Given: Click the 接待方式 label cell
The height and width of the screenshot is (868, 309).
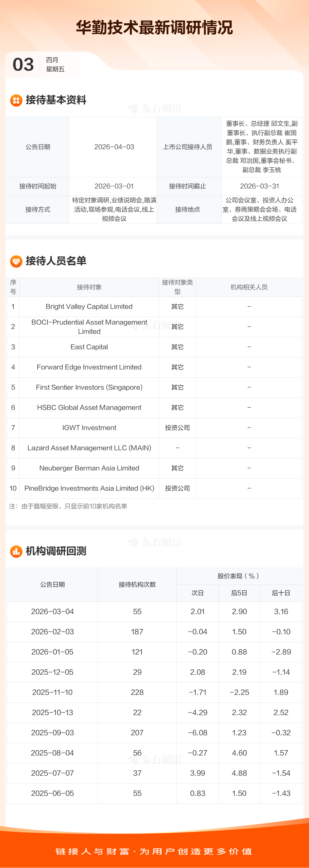Looking at the screenshot, I should (38, 209).
